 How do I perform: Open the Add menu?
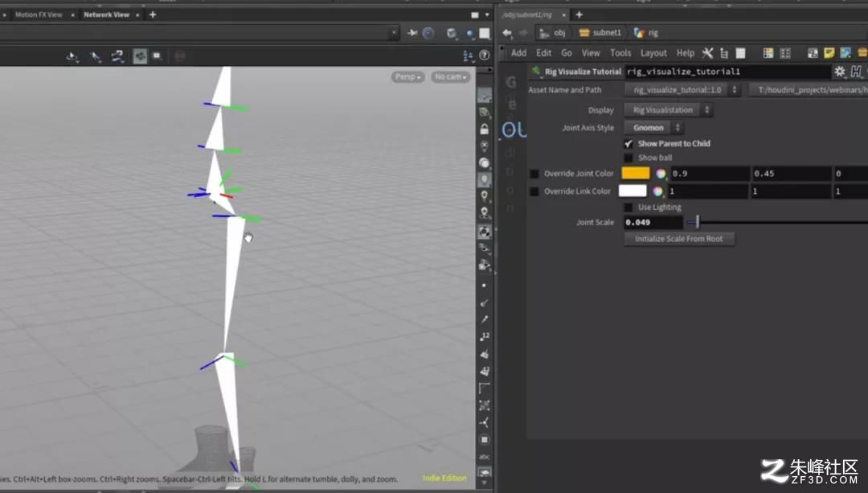[x=518, y=53]
